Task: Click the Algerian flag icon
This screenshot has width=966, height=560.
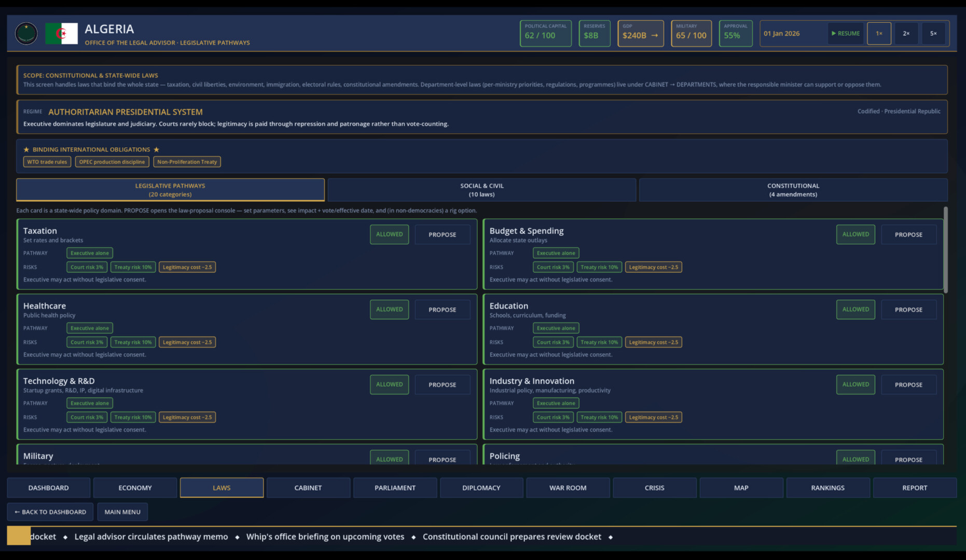Action: (x=61, y=34)
